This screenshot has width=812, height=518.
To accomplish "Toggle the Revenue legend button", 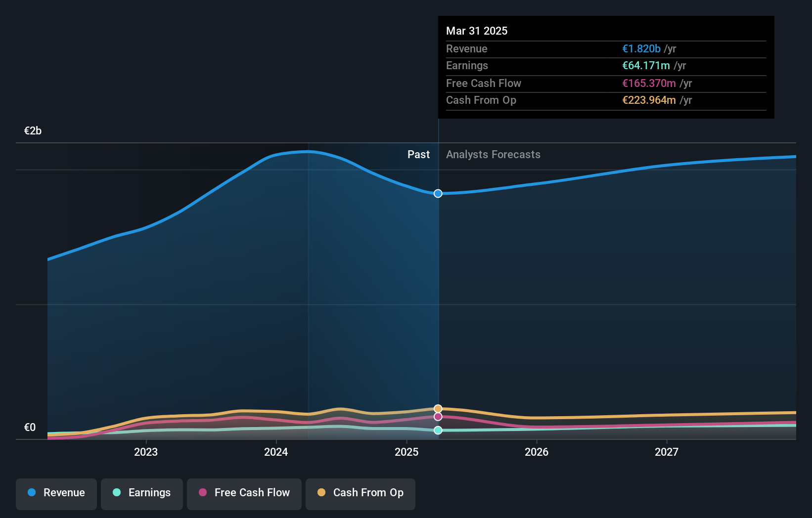I will pos(56,494).
